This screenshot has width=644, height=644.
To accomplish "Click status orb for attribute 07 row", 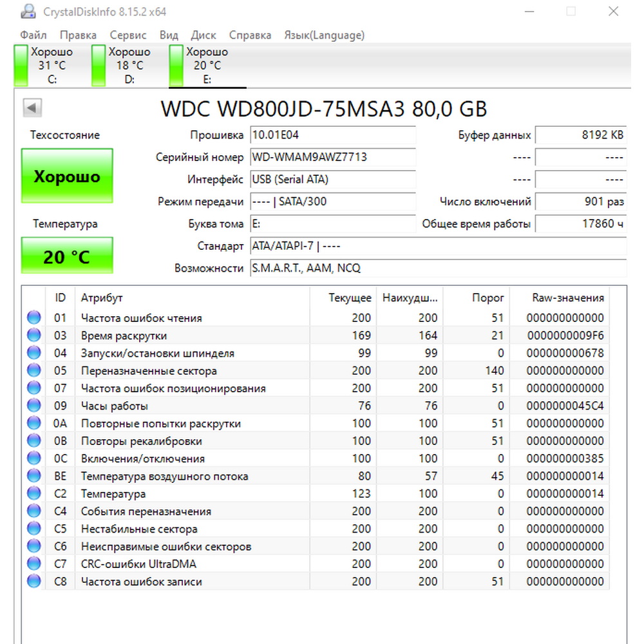I will 34,388.
